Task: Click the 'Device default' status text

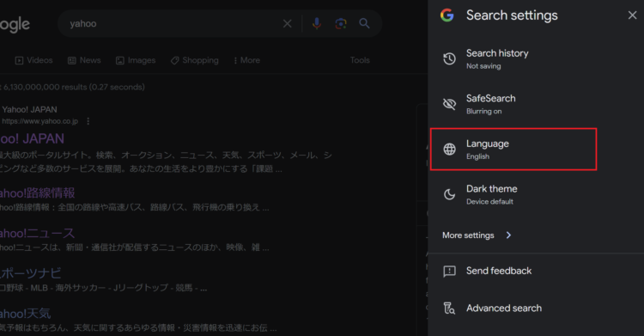Action: click(x=489, y=202)
